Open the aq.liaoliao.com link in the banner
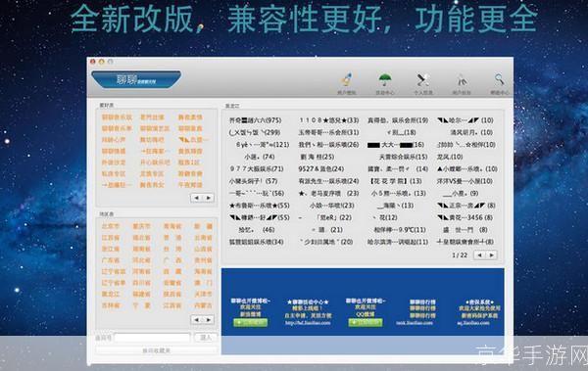Viewport: 588px width, 371px height. pos(473,323)
